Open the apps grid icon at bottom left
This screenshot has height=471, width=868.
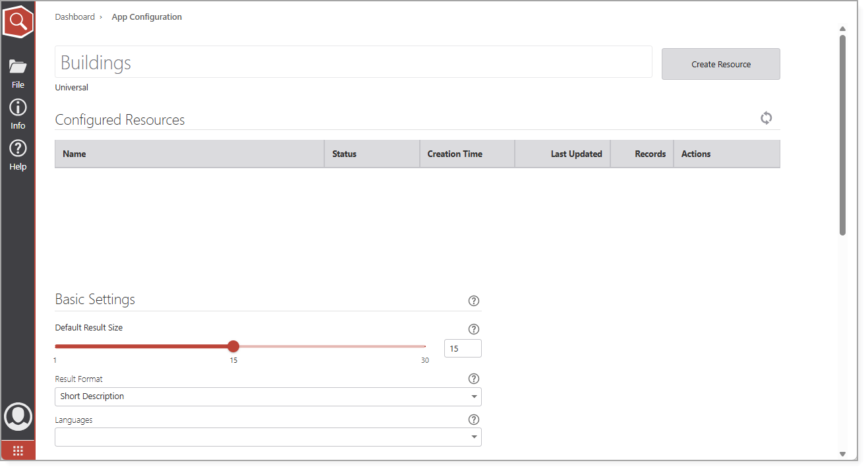[x=18, y=451]
